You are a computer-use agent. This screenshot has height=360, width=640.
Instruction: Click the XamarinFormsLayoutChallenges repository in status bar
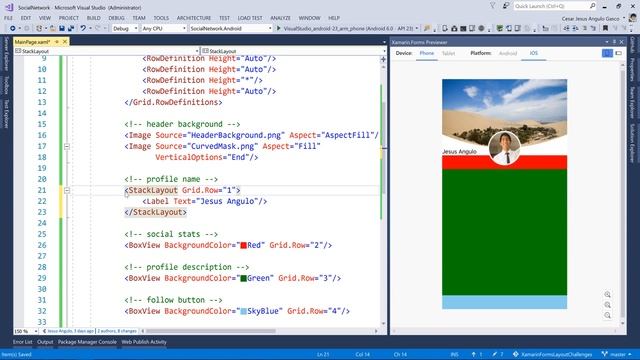552,354
